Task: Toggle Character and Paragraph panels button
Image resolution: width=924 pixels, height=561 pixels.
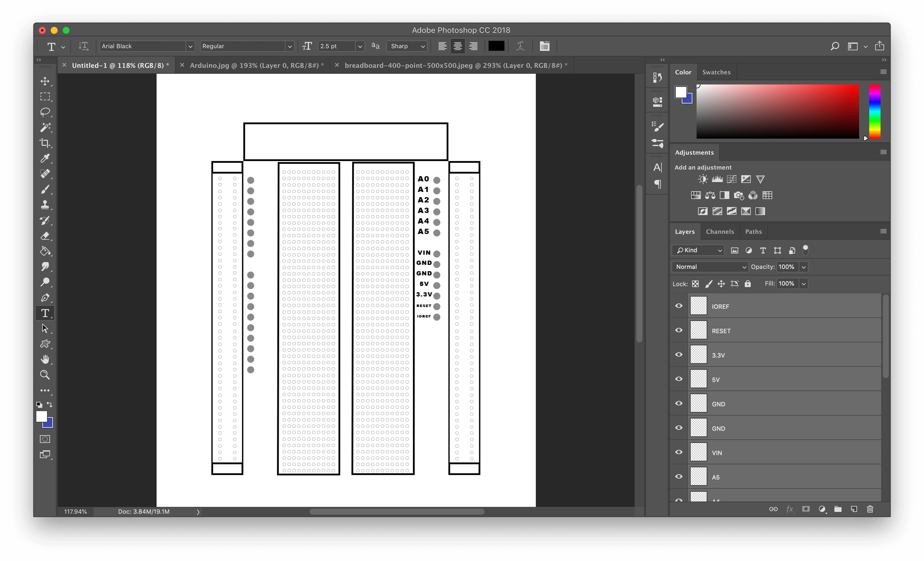Action: pos(544,46)
